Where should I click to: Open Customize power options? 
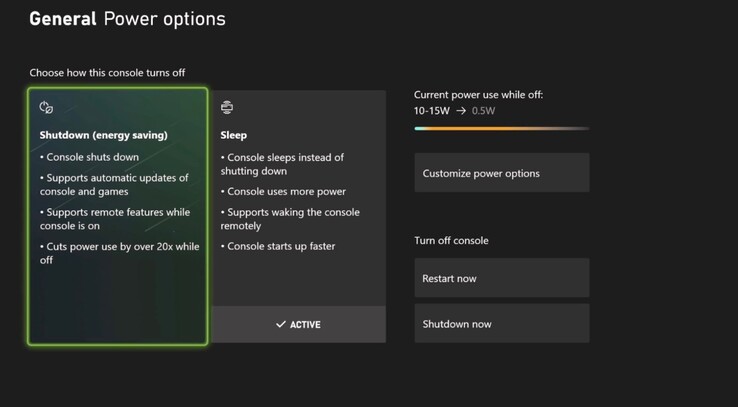(501, 173)
